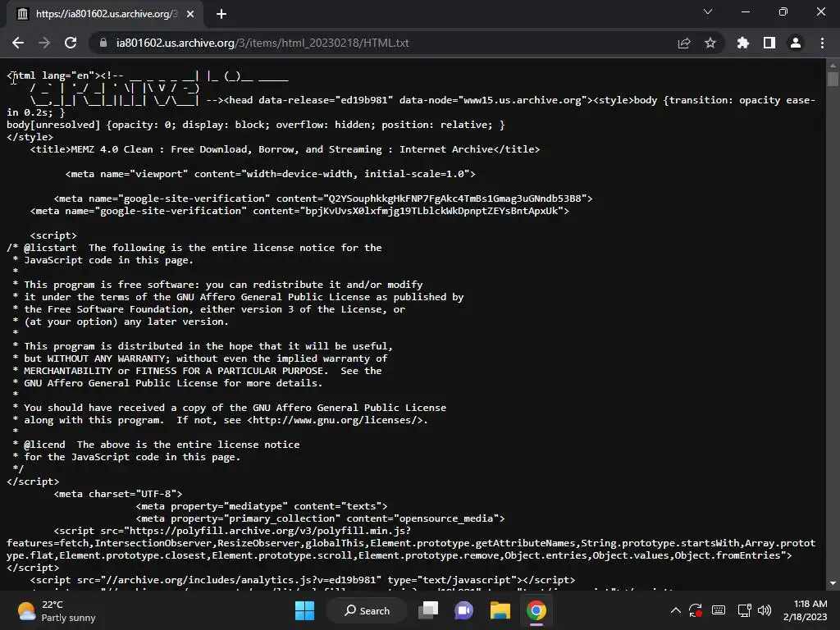Click the 'polyfill.min.js' script URL text
This screenshot has width=840, height=630.
click(x=363, y=531)
